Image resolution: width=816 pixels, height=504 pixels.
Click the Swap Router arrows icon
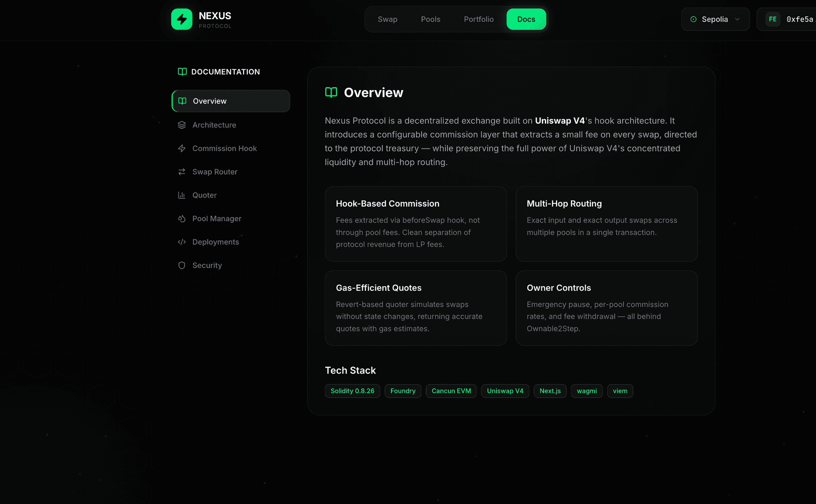182,172
